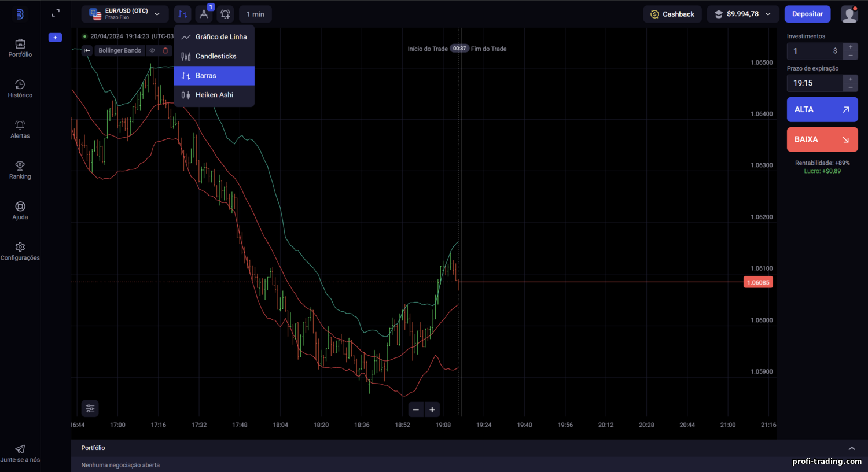This screenshot has width=868, height=472.
Task: Select Barras chart type
Action: (x=214, y=76)
